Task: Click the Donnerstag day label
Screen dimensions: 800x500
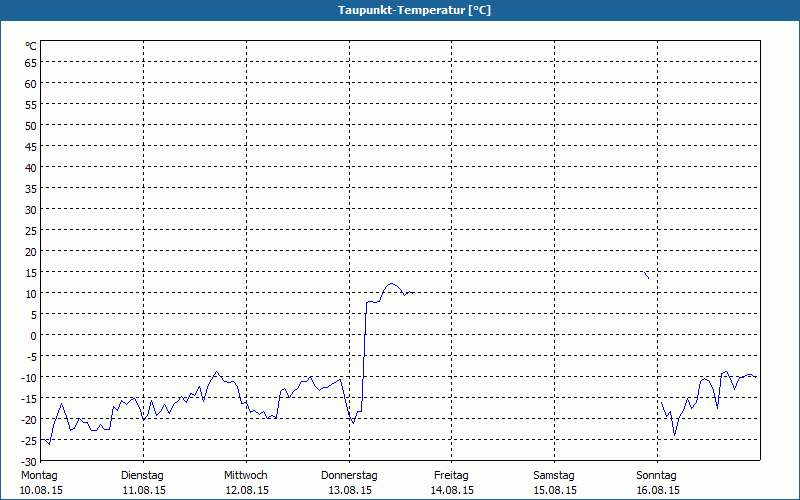Action: click(349, 476)
